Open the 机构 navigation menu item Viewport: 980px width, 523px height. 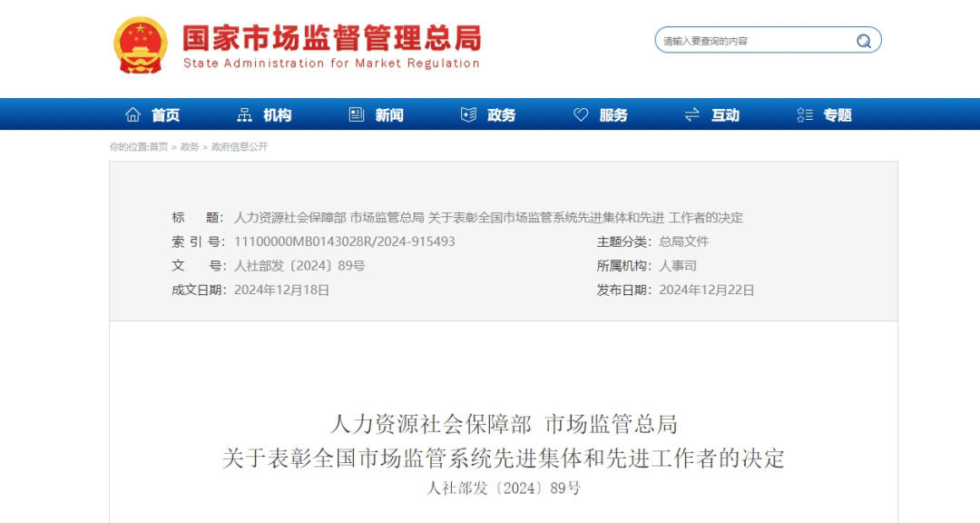click(x=277, y=115)
